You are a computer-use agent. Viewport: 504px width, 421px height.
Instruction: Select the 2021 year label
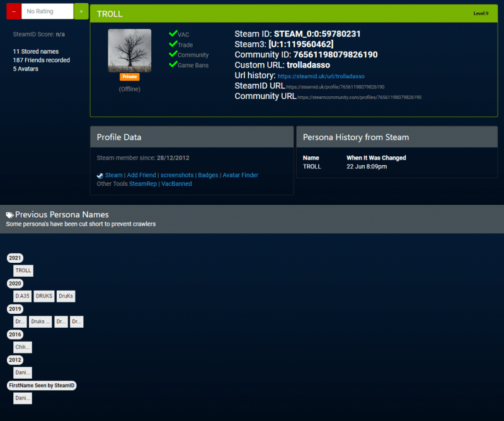15,258
